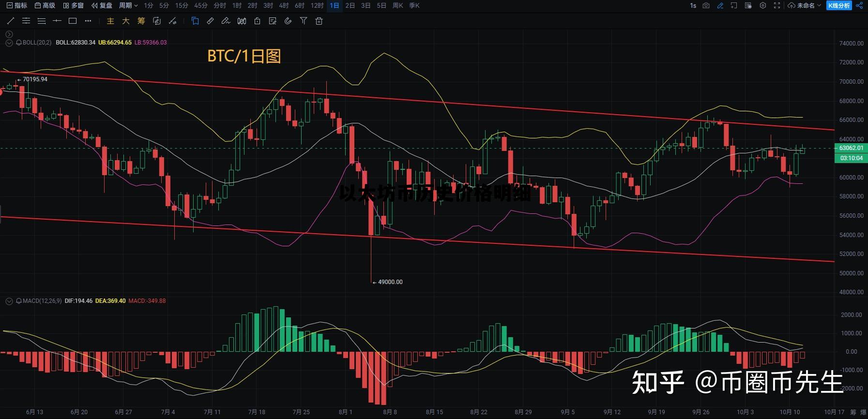The image size is (868, 419).
Task: Select the trend line drawing tool
Action: click(x=11, y=21)
